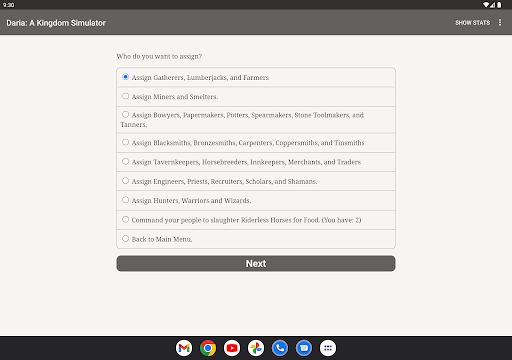Click the Next button

coord(256,263)
